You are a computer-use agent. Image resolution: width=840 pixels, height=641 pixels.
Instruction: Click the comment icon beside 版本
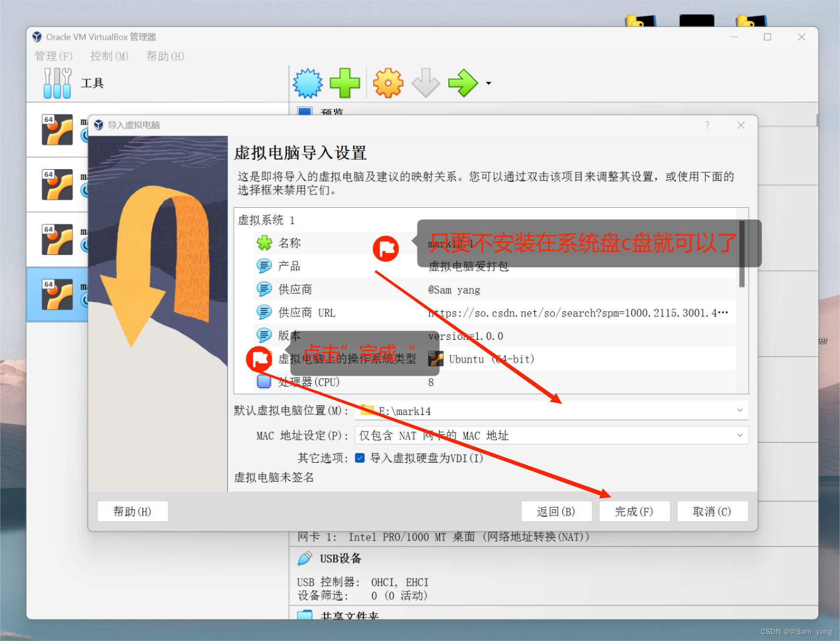(264, 335)
